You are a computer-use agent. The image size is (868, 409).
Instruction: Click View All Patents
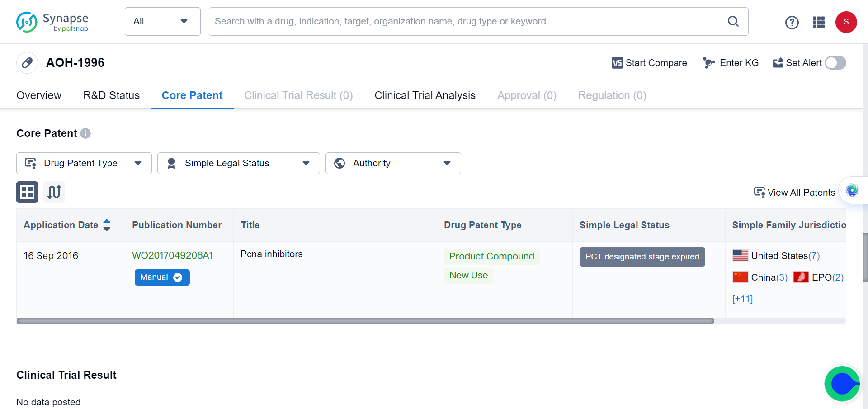[794, 193]
